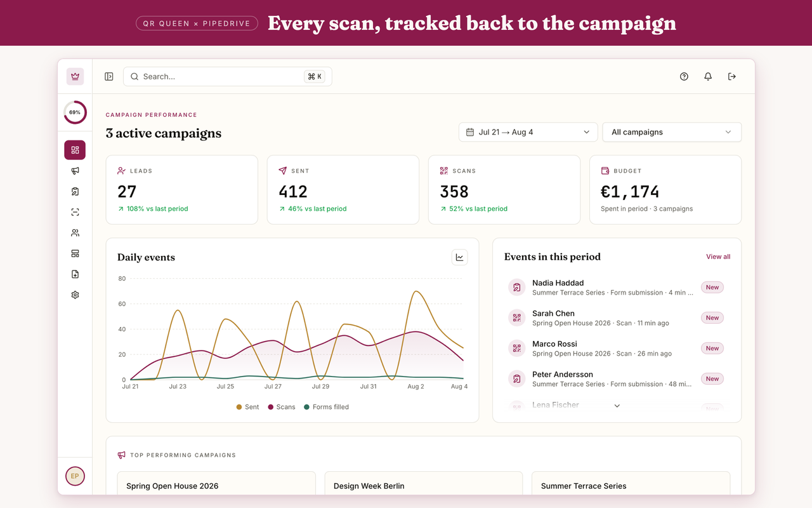Open the templates layout icon in sidebar
The height and width of the screenshot is (508, 812).
click(x=75, y=253)
